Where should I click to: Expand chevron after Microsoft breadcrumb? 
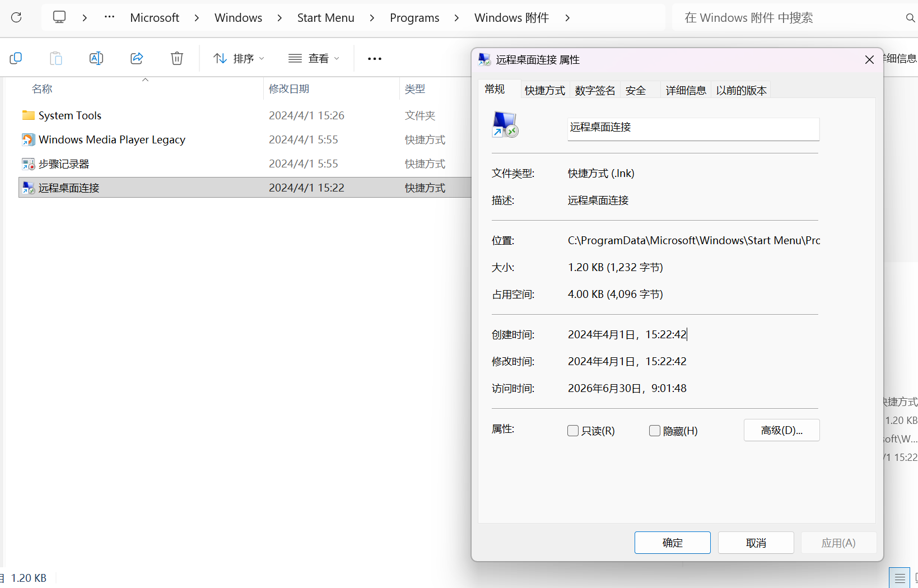[197, 18]
